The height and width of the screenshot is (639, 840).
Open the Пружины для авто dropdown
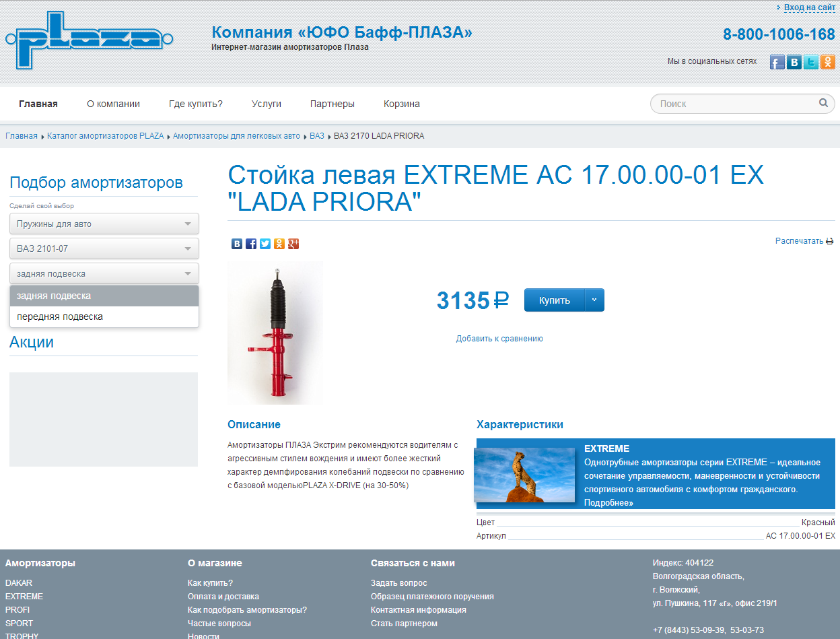click(104, 224)
